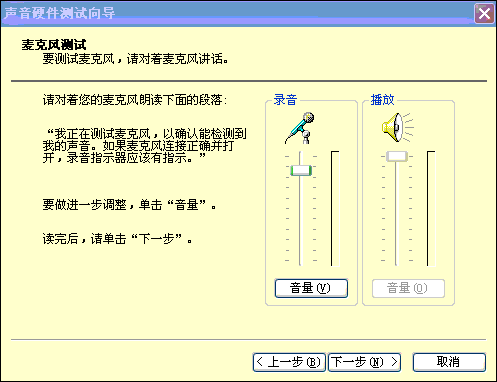497x382 pixels.
Task: Cancel the wizard with 取消
Action: coord(449,362)
